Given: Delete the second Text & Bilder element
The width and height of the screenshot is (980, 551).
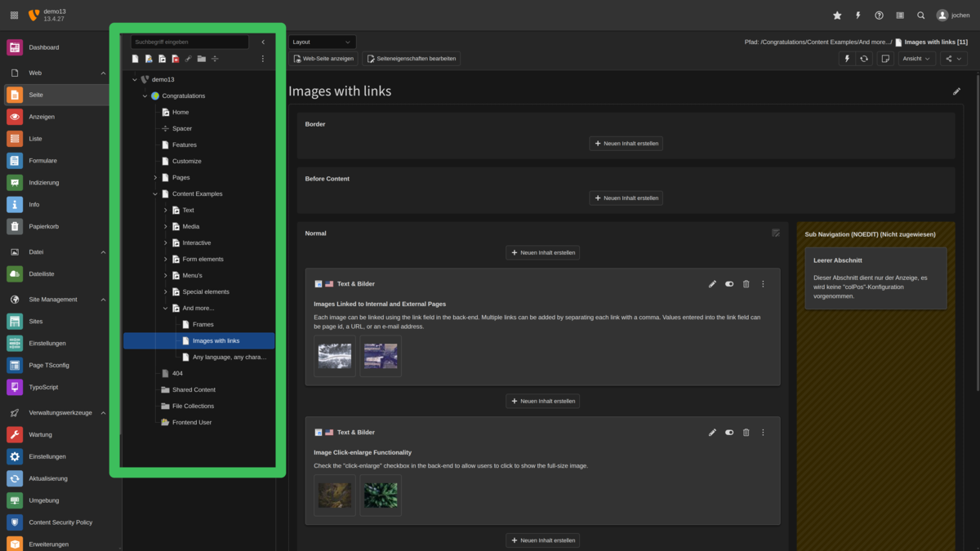Looking at the screenshot, I should [746, 433].
